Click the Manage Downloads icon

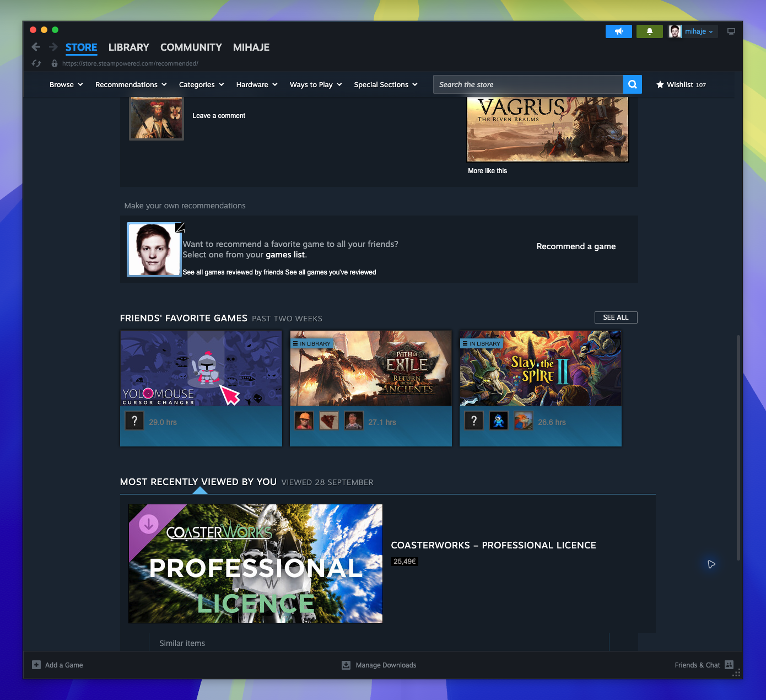point(346,665)
